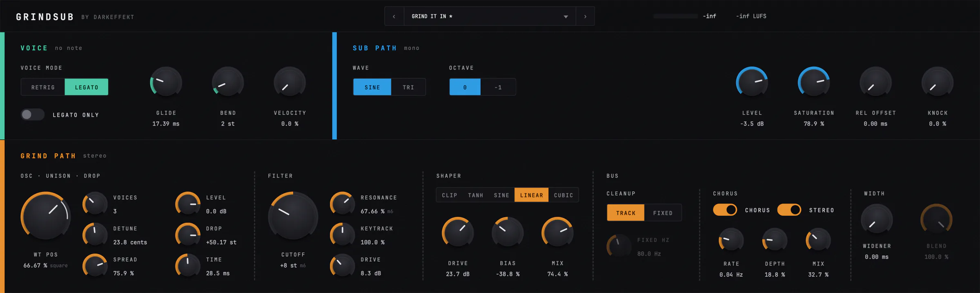Click the GRINDSUB logo title
980x293 pixels.
[45, 17]
